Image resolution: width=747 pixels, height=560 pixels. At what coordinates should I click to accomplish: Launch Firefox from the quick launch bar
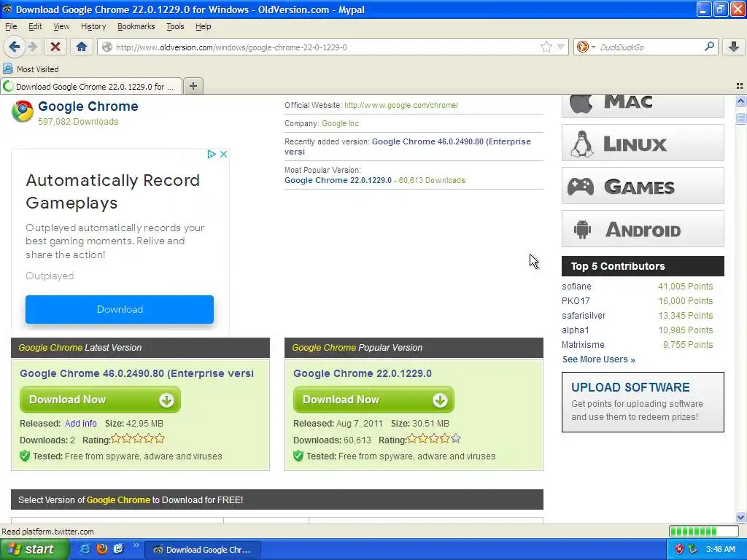pyautogui.click(x=101, y=549)
